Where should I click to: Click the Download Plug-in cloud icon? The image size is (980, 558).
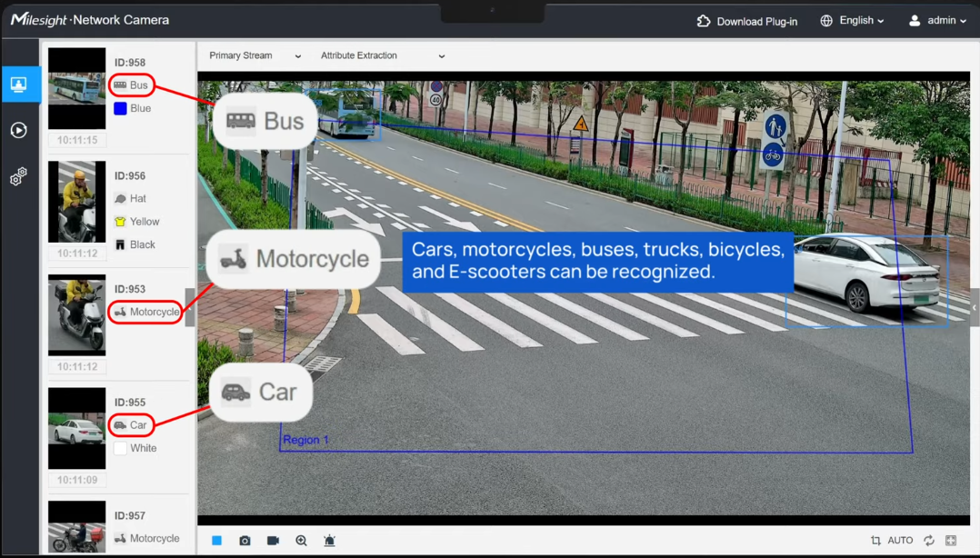tap(704, 21)
